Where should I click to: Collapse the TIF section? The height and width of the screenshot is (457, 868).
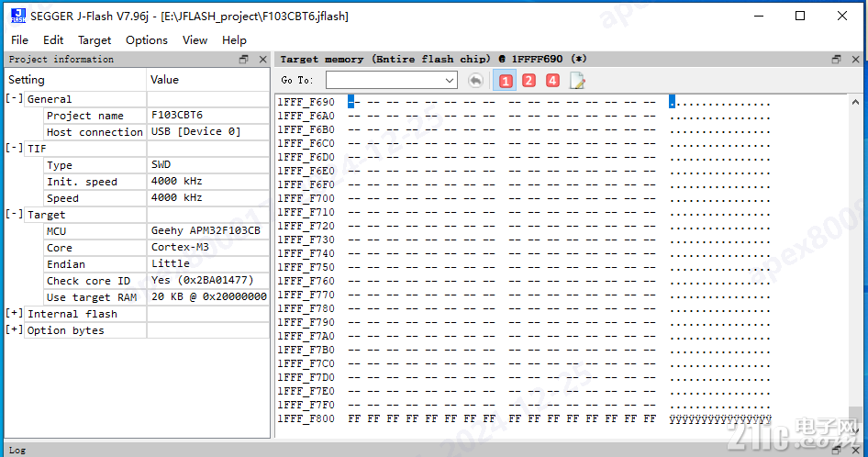(15, 148)
